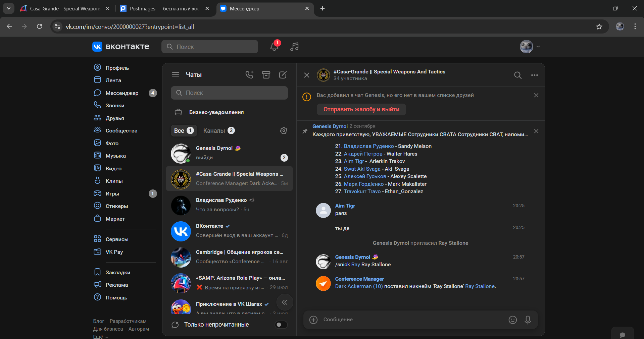
Task: Open the Владислав Руденко chat
Action: coord(229,205)
